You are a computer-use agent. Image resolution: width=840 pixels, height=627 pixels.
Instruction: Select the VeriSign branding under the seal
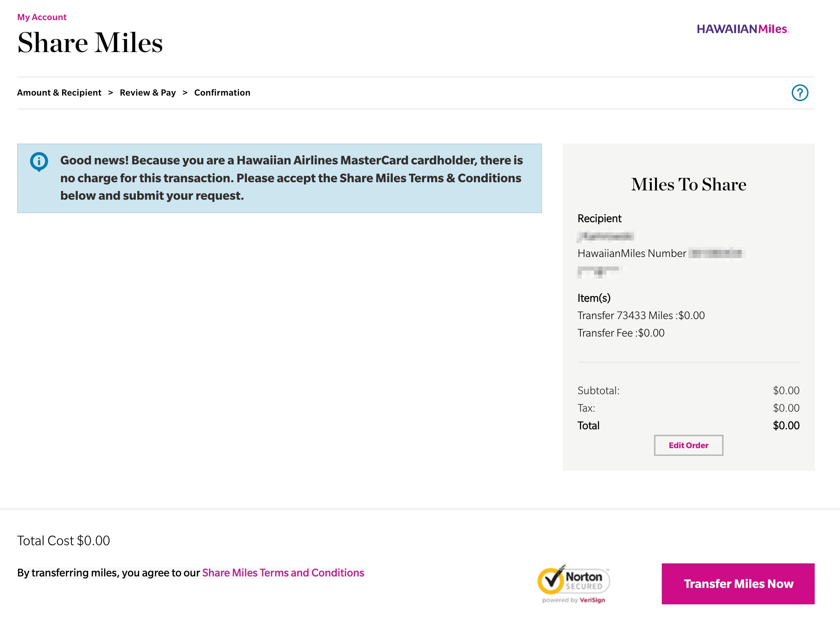574,600
